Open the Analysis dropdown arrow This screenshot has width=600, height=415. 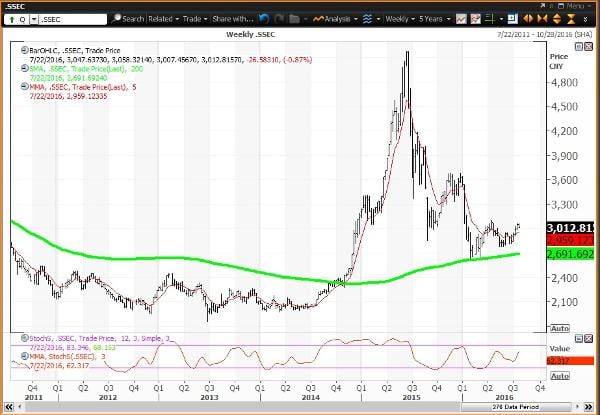pos(356,19)
